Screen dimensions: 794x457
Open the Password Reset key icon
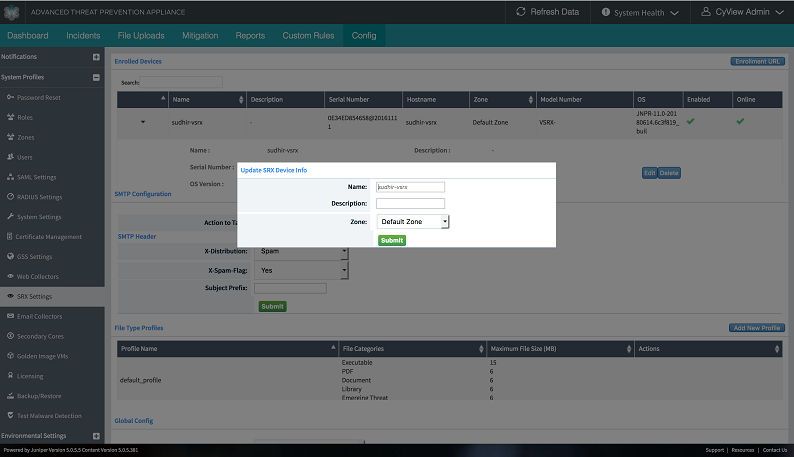tap(10, 97)
